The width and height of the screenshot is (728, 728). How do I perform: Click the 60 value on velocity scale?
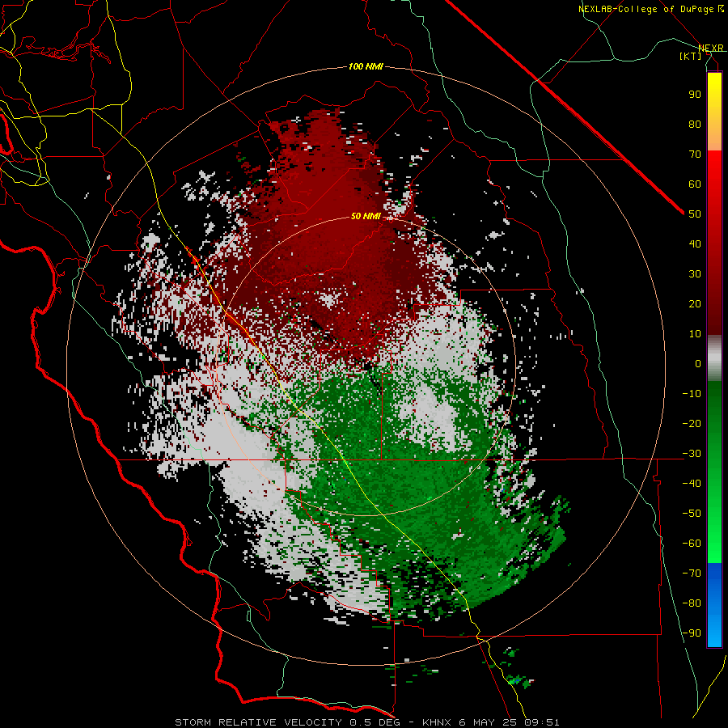pyautogui.click(x=695, y=184)
